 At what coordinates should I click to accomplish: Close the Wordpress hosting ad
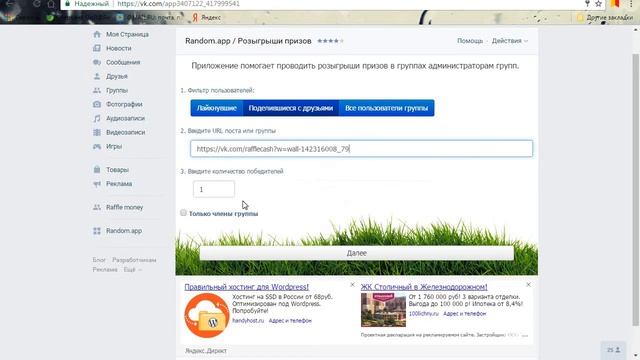[353, 284]
